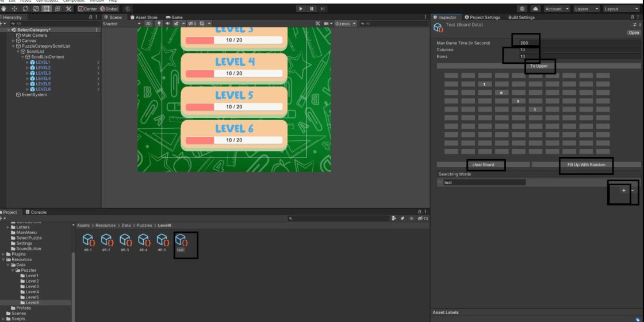Add a searching word with plus button
Viewport: 644px width, 322px height.
pyautogui.click(x=624, y=190)
